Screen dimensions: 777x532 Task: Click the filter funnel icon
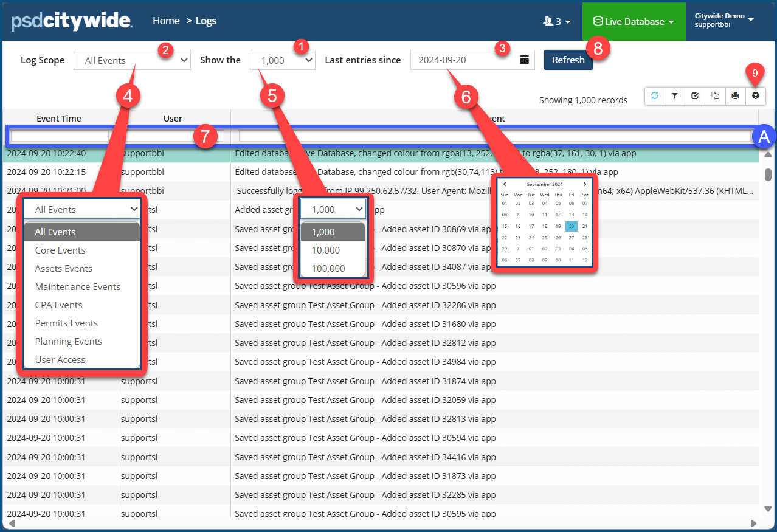[x=675, y=96]
